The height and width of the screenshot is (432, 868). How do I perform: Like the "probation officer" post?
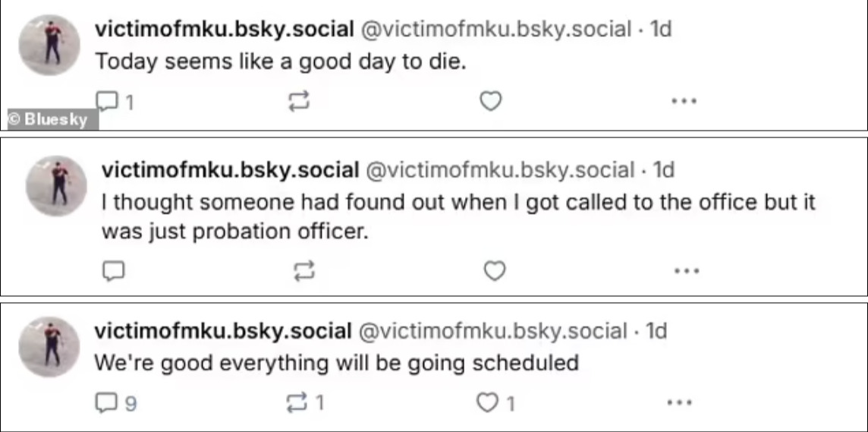495,270
